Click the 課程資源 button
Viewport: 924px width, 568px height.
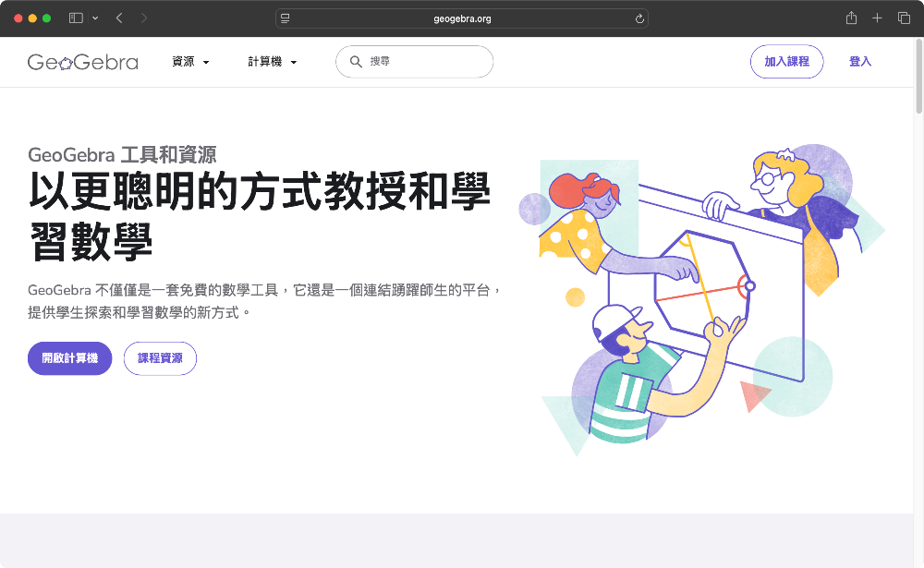point(160,358)
